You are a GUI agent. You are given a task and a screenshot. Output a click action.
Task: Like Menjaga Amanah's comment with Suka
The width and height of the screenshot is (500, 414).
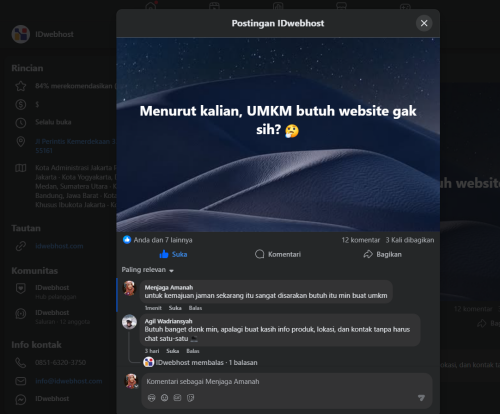tap(175, 308)
